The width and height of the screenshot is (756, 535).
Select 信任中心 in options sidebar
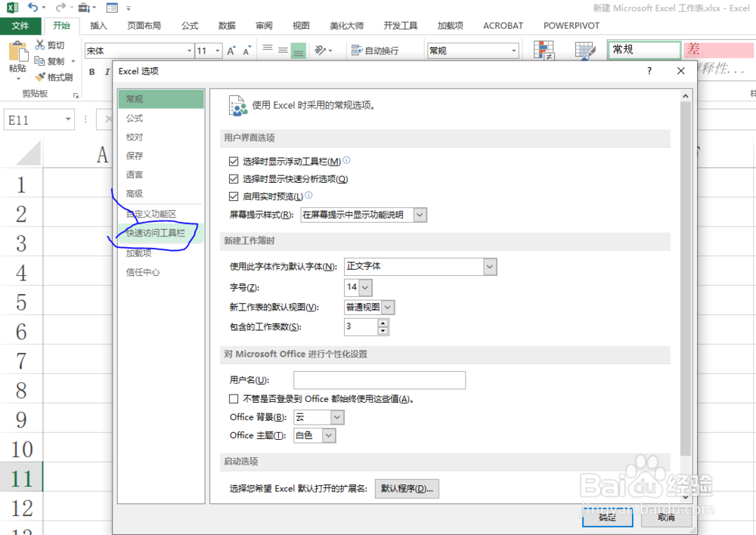pos(161,272)
